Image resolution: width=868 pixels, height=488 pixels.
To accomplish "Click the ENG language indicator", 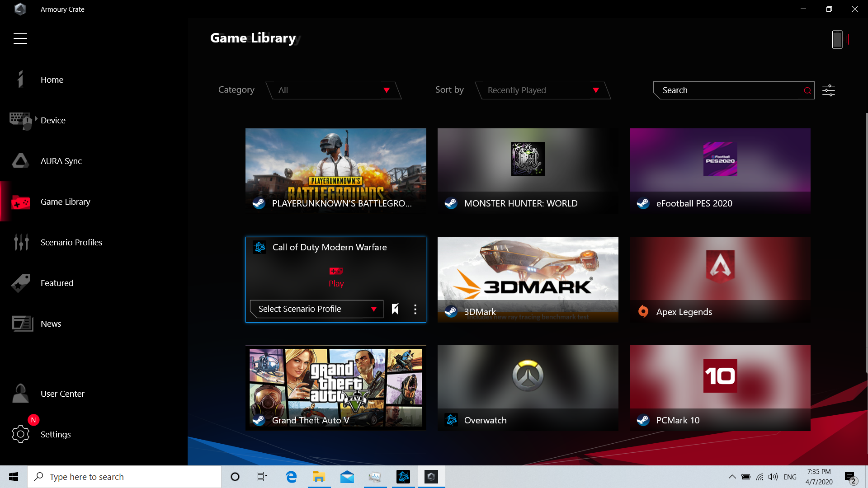I will pos(790,477).
